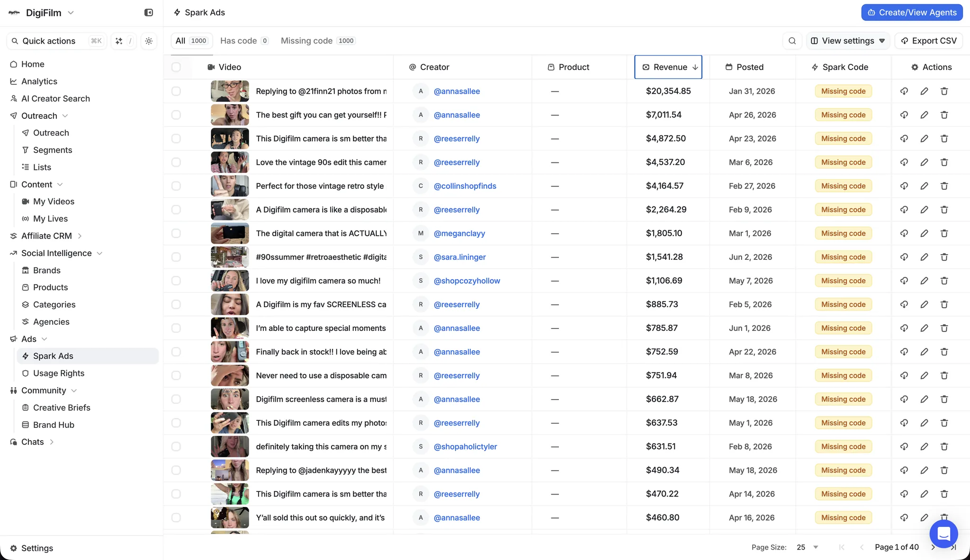
Task: Click trash icon in the @meganclayy row
Action: (x=944, y=233)
